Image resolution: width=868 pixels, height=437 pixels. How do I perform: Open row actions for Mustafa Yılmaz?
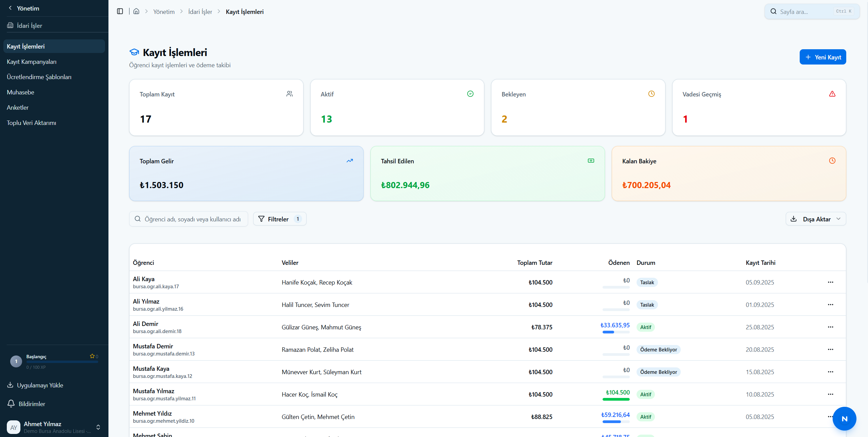[x=830, y=394]
